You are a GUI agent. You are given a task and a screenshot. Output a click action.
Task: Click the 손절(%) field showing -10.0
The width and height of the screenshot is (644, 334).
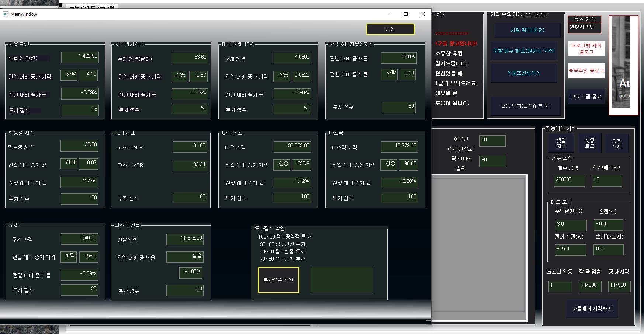click(x=609, y=225)
